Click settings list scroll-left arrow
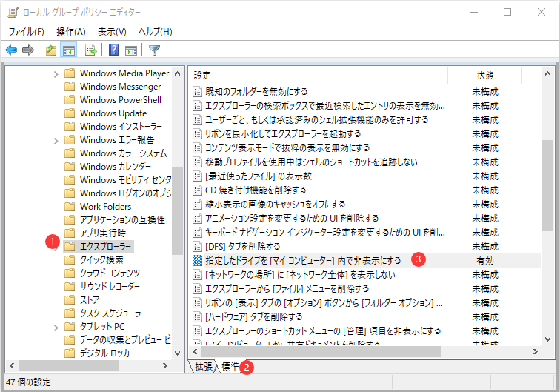The height and width of the screenshot is (392, 560). (195, 352)
